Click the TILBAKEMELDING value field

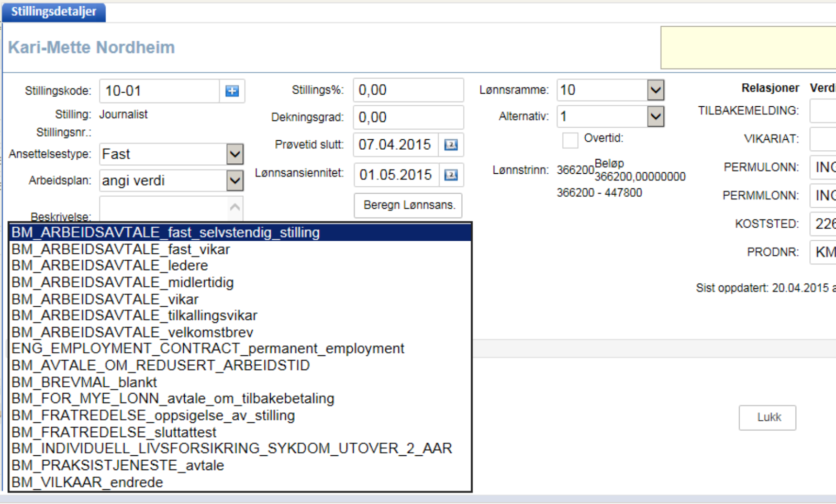click(823, 111)
